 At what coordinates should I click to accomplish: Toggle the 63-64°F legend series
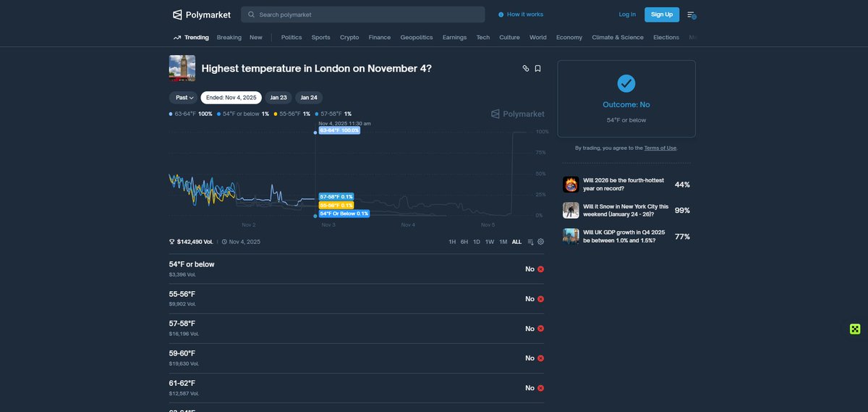pyautogui.click(x=191, y=114)
